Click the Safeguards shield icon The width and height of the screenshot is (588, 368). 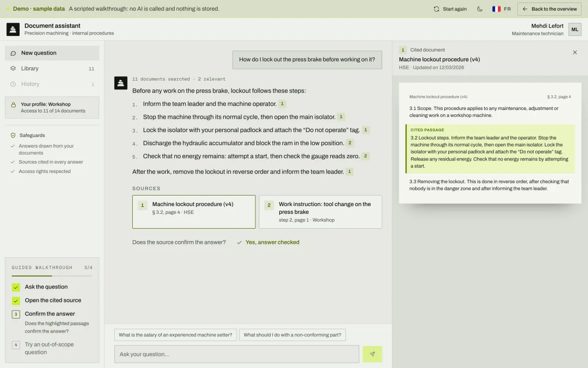coord(13,135)
